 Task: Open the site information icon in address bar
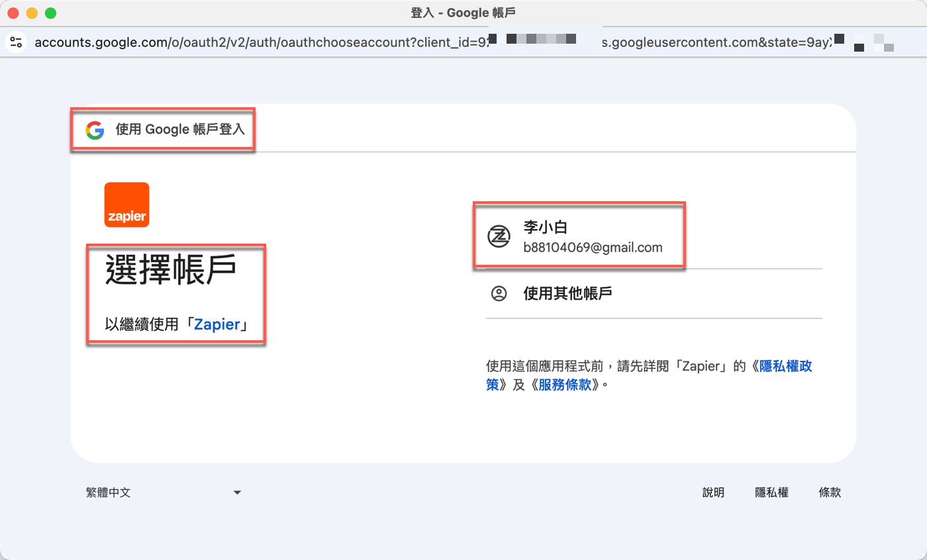16,42
